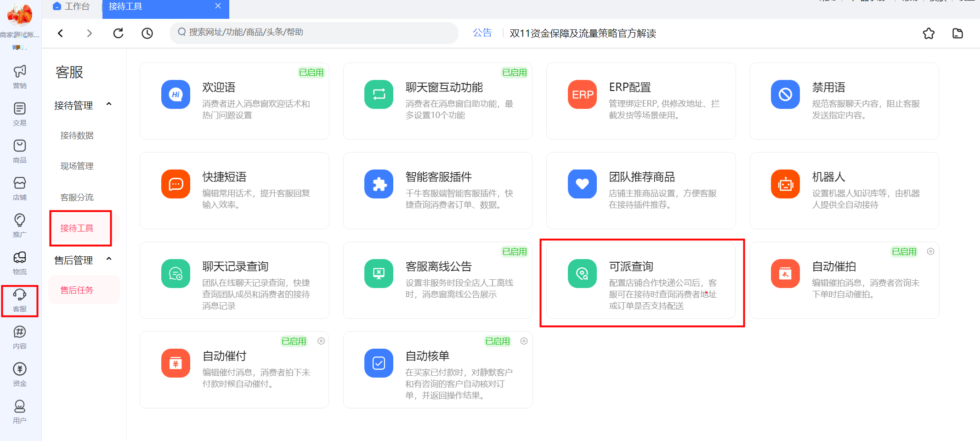Collapse the 售后管理 section

109,259
